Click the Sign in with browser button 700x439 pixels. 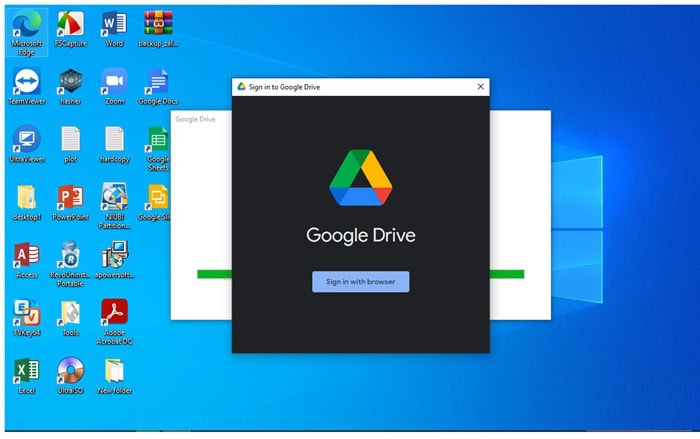pos(360,282)
